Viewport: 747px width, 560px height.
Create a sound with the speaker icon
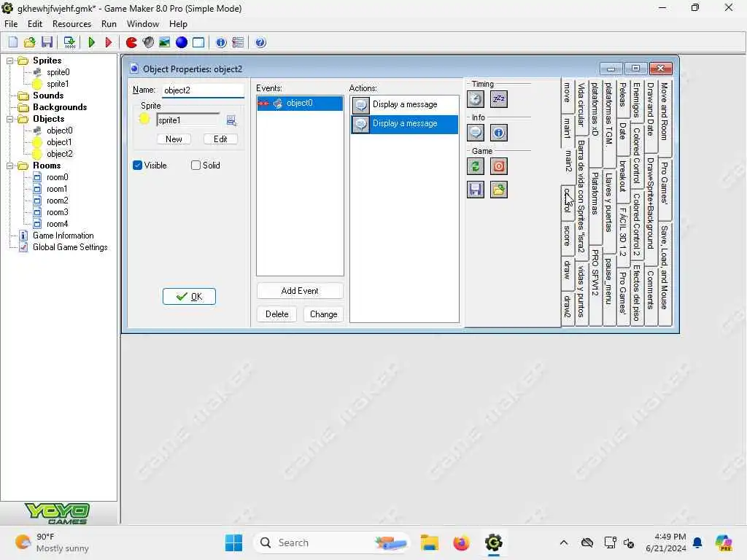148,42
